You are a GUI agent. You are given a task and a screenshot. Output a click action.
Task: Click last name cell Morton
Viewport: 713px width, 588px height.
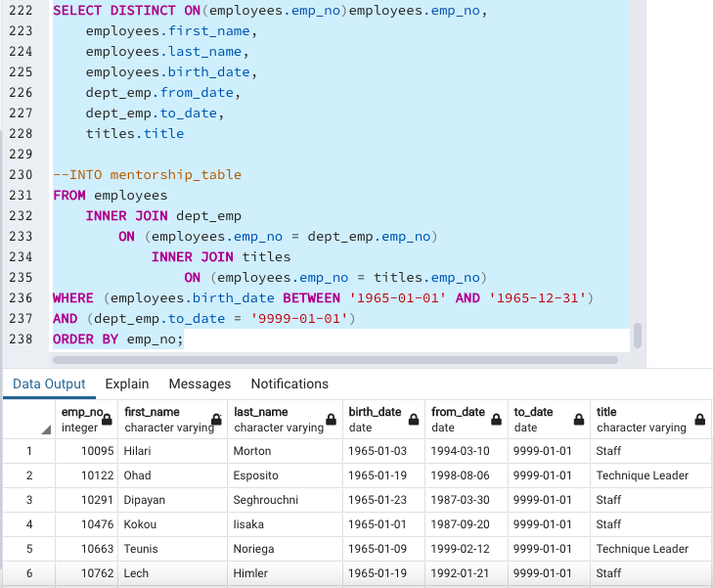point(285,451)
